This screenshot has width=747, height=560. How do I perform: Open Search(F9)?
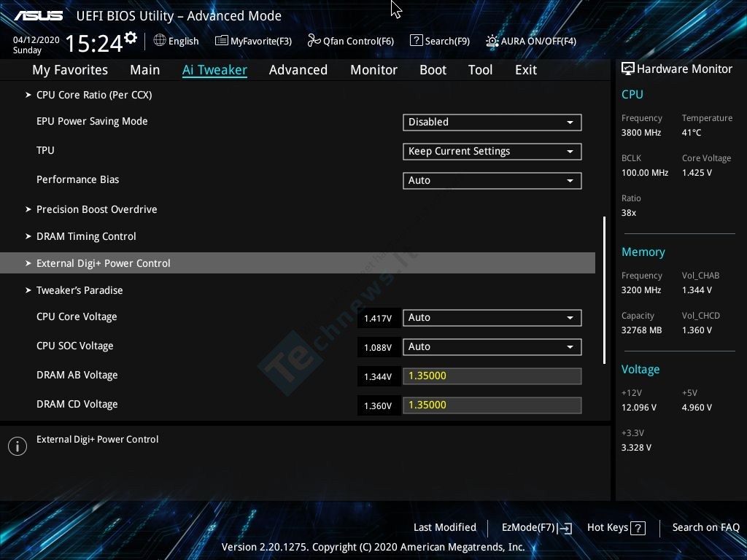point(440,41)
